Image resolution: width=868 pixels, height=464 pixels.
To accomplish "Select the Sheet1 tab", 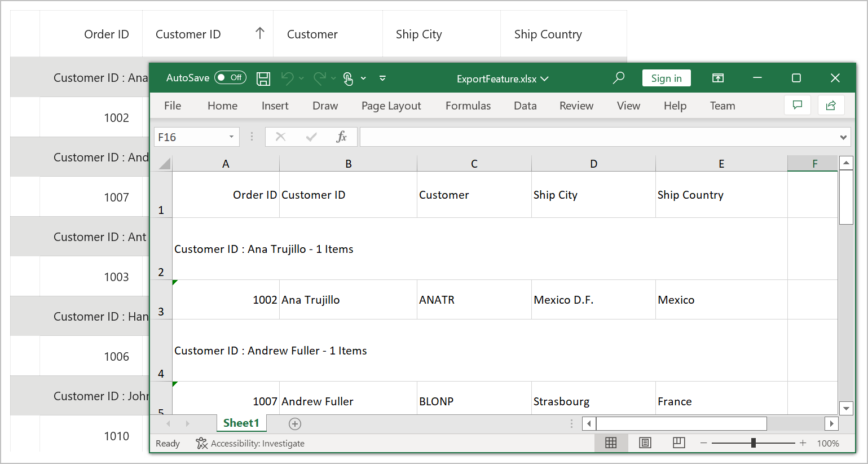I will [241, 423].
